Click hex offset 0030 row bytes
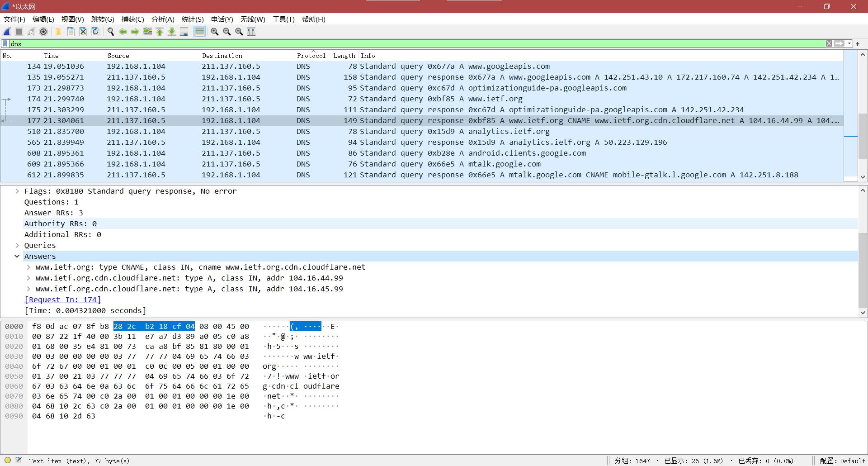The width and height of the screenshot is (868, 466). click(141, 356)
